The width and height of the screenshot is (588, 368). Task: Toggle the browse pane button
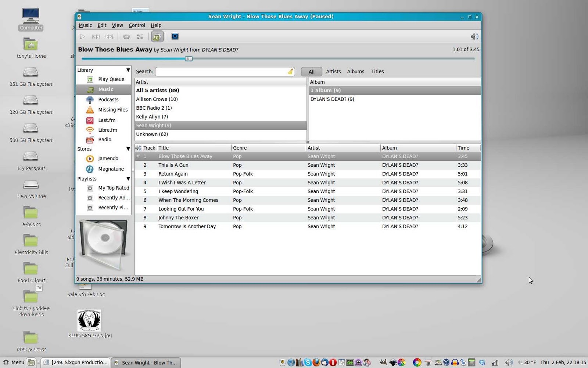tap(157, 36)
